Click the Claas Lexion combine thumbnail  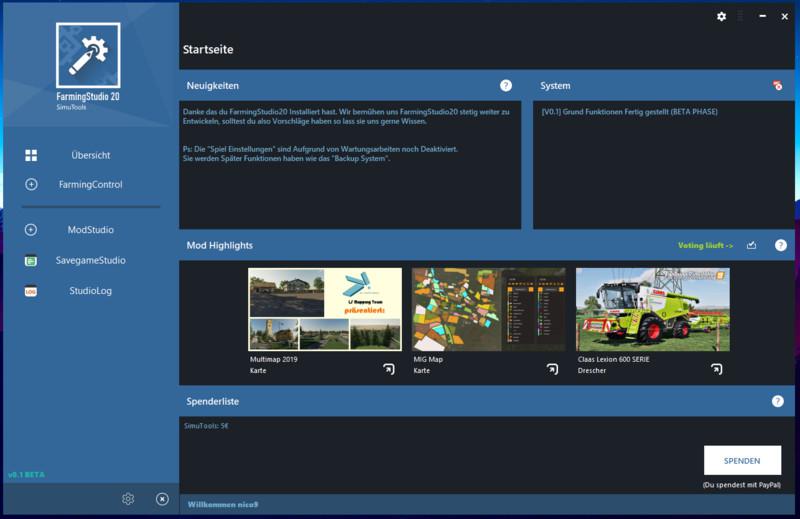[x=652, y=309]
